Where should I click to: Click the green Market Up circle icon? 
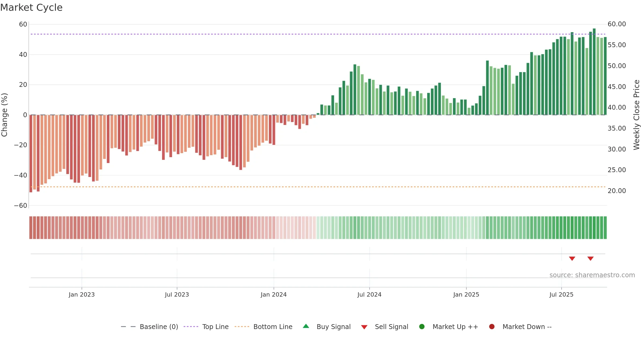[x=422, y=327]
